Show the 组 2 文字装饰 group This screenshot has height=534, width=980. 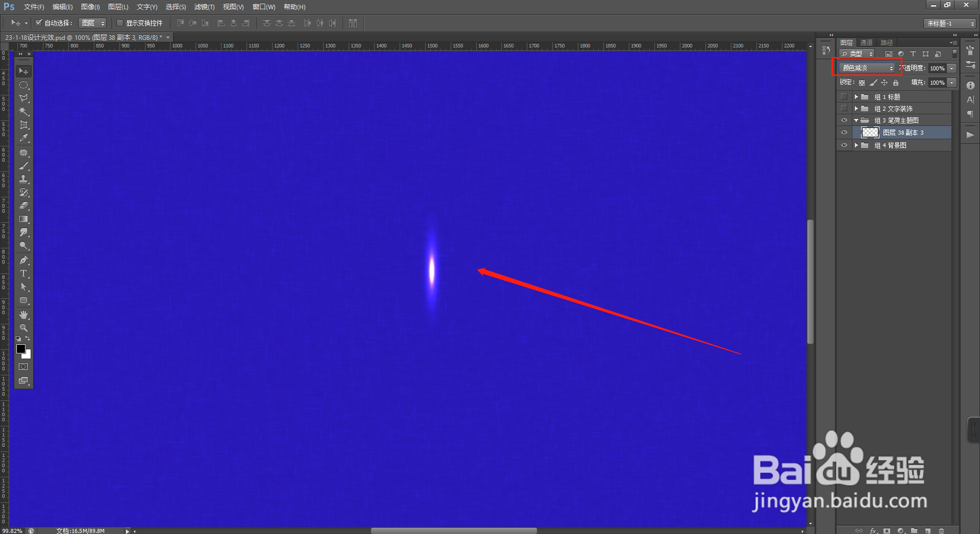click(844, 108)
